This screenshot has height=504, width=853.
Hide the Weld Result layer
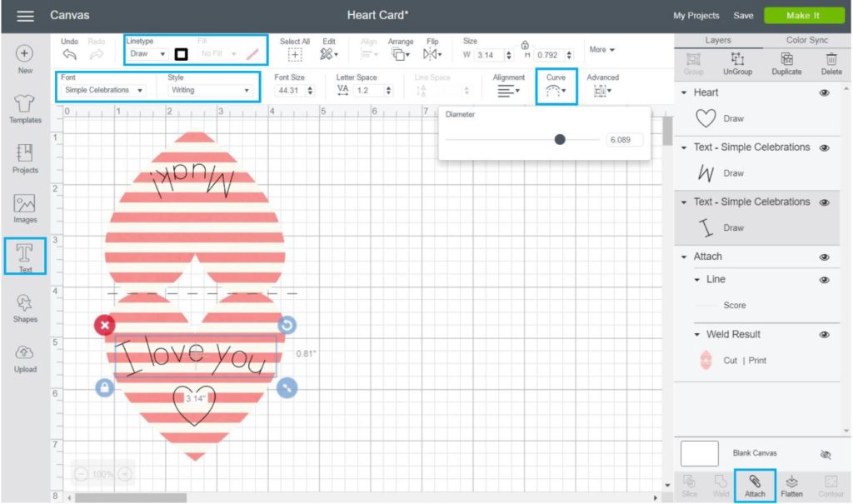pyautogui.click(x=824, y=335)
